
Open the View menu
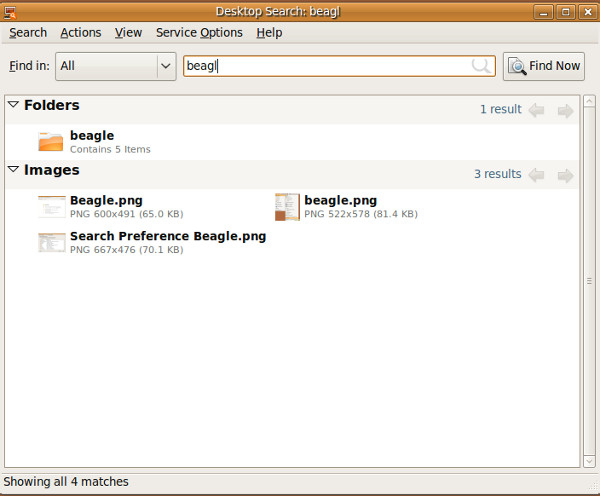(x=128, y=33)
